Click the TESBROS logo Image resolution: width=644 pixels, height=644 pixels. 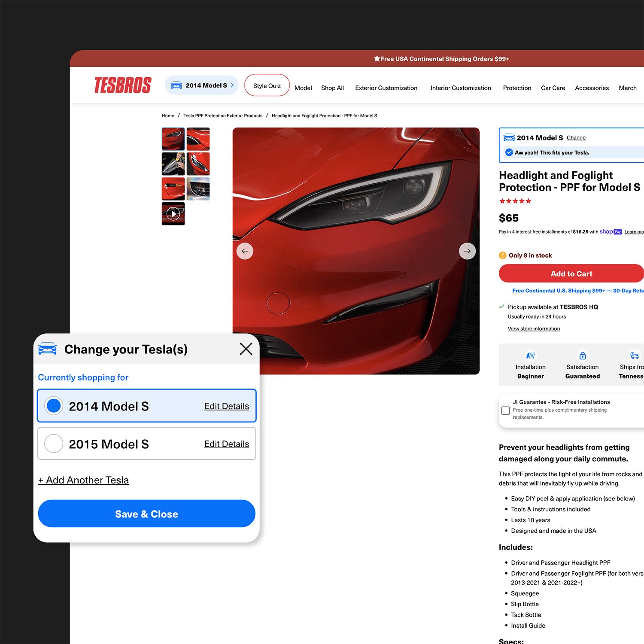(x=123, y=85)
